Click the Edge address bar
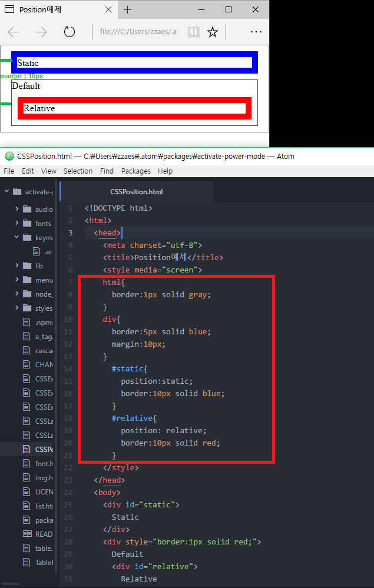This screenshot has height=588, width=374. point(139,32)
